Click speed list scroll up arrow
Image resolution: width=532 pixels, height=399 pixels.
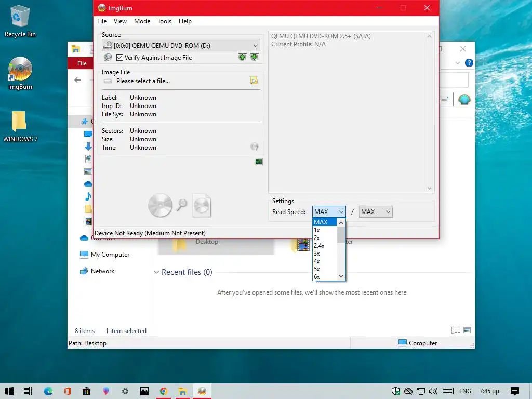(341, 223)
